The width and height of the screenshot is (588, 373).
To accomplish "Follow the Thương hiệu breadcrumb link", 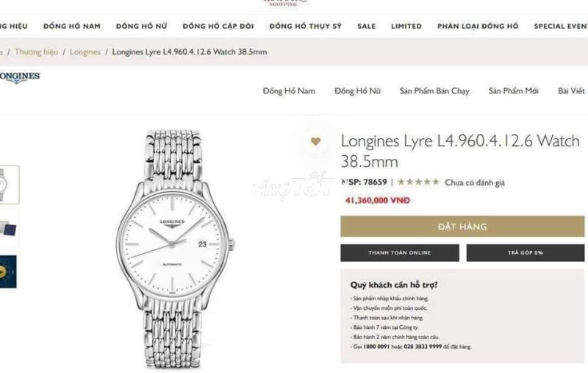I will tap(36, 51).
